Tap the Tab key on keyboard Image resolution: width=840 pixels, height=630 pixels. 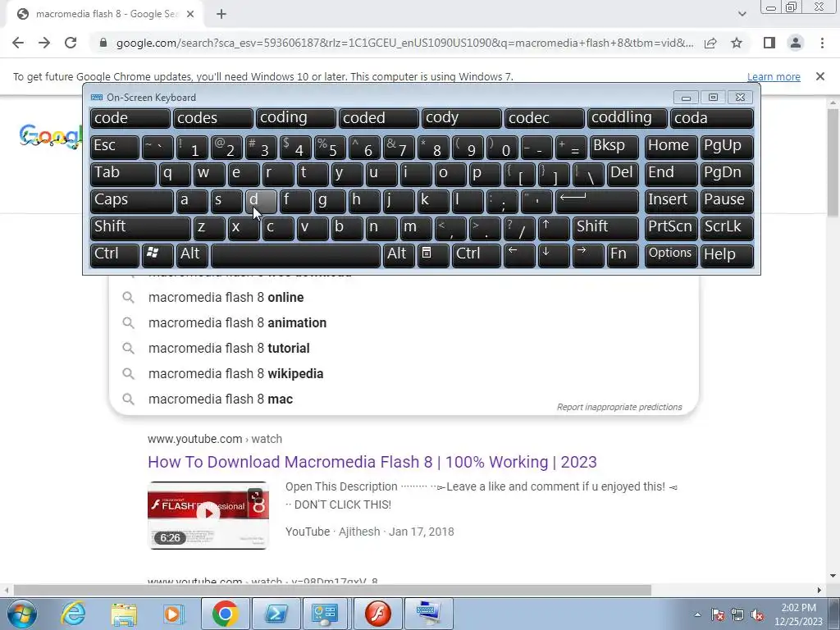coord(123,174)
